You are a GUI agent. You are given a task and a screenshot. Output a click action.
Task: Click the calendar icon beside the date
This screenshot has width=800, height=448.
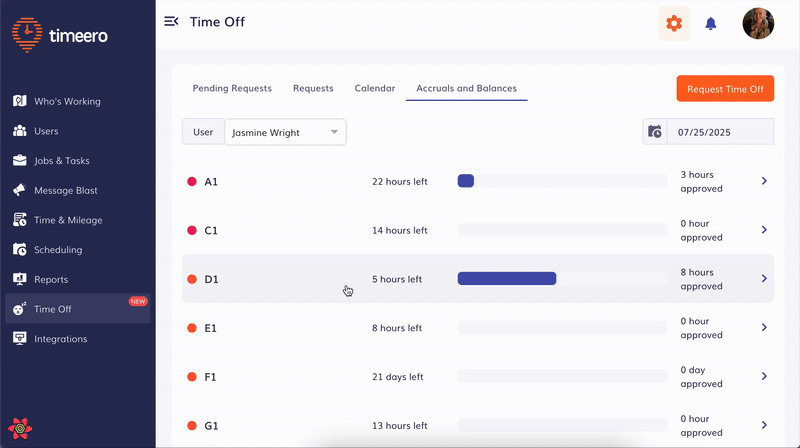[x=655, y=132]
